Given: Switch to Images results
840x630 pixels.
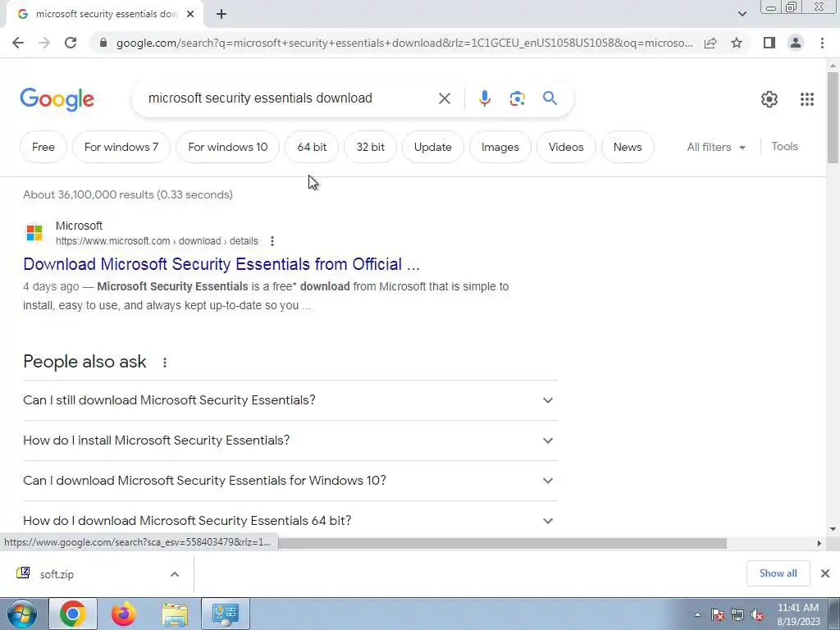Looking at the screenshot, I should [500, 147].
